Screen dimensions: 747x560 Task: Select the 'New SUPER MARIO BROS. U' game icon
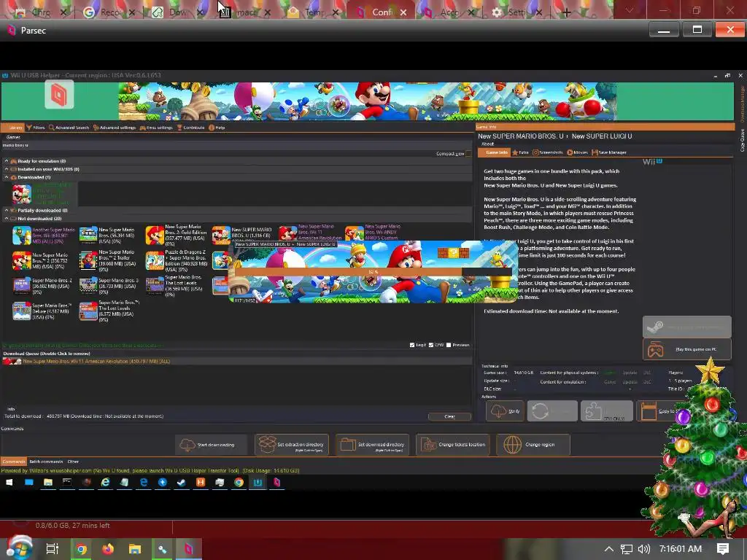221,236
